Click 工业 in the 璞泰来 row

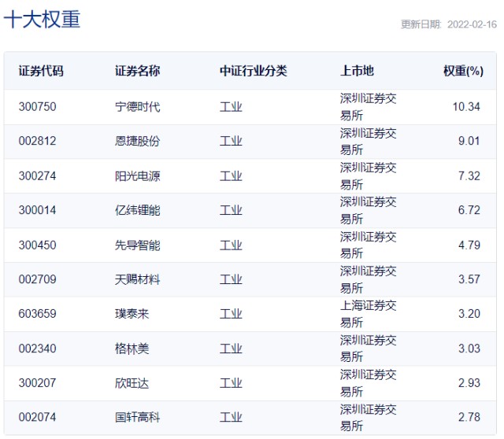click(231, 314)
